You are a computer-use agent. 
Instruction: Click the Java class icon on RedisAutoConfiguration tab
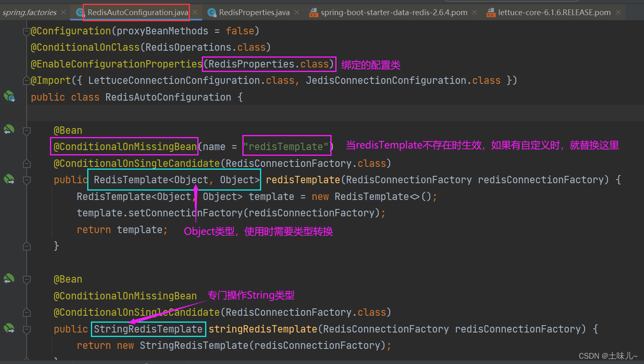80,13
